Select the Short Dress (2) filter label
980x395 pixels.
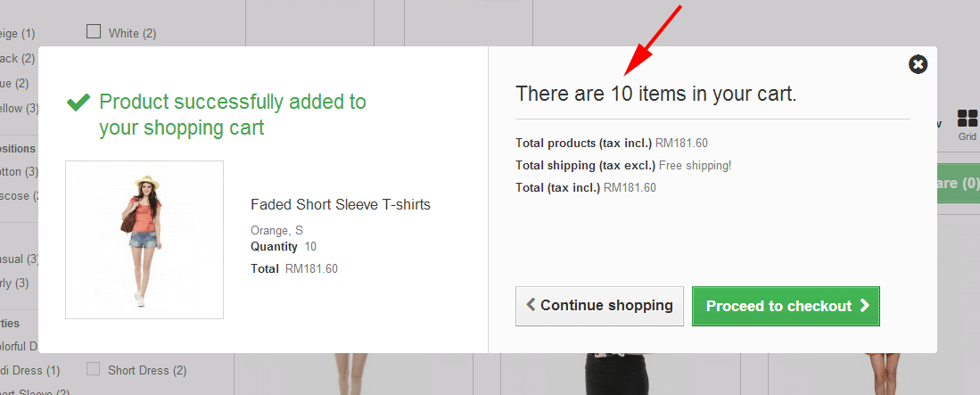click(147, 370)
